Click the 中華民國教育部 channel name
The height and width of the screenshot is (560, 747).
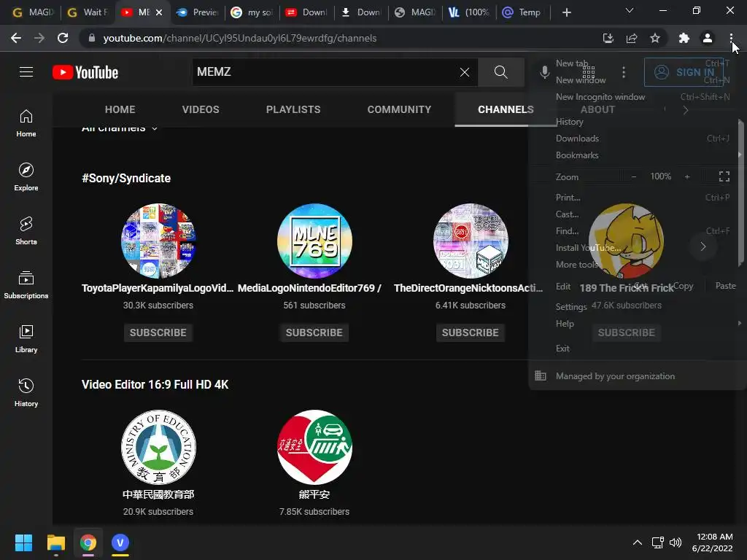click(158, 494)
